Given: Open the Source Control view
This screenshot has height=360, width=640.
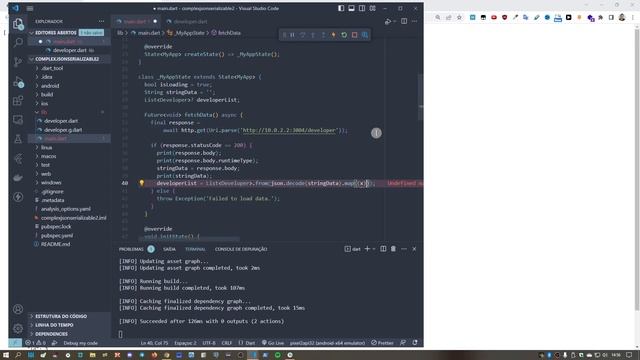Looking at the screenshot, I should pos(18,62).
